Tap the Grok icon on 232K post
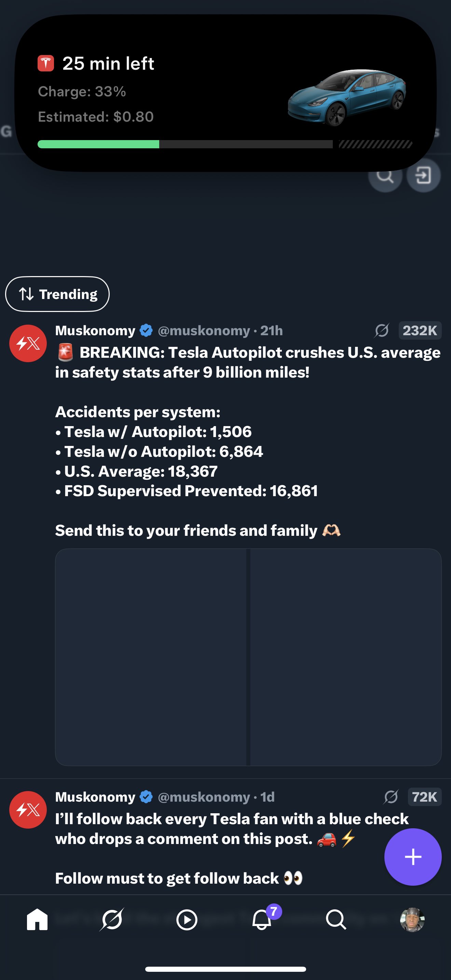This screenshot has width=451, height=980. (x=381, y=330)
